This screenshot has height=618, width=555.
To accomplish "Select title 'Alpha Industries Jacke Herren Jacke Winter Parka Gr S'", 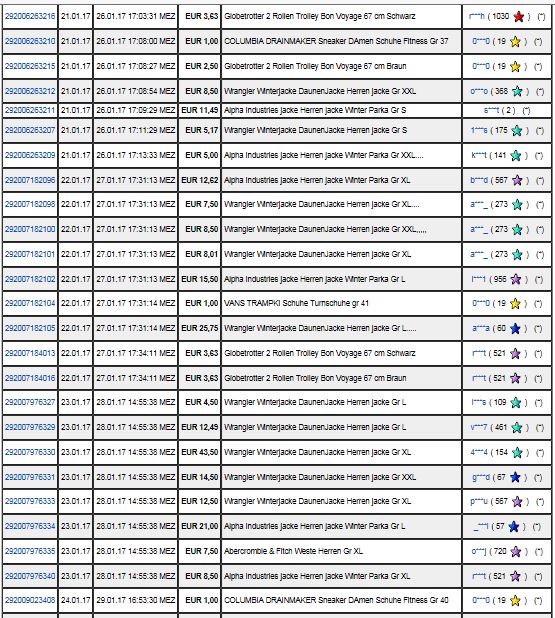I will pos(315,110).
